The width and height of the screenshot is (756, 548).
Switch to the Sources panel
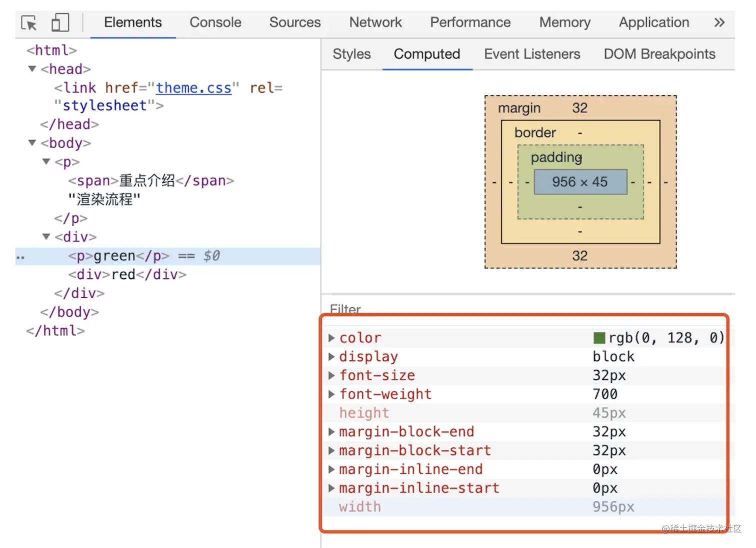point(295,23)
